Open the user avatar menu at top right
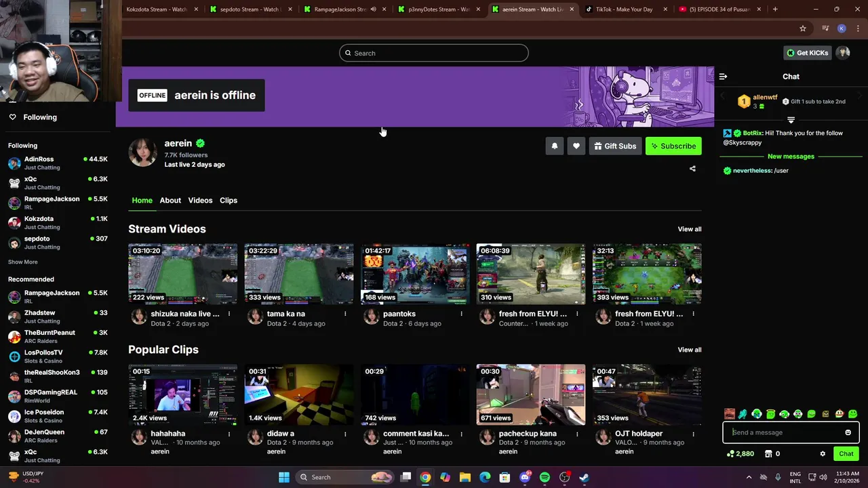 (x=843, y=53)
